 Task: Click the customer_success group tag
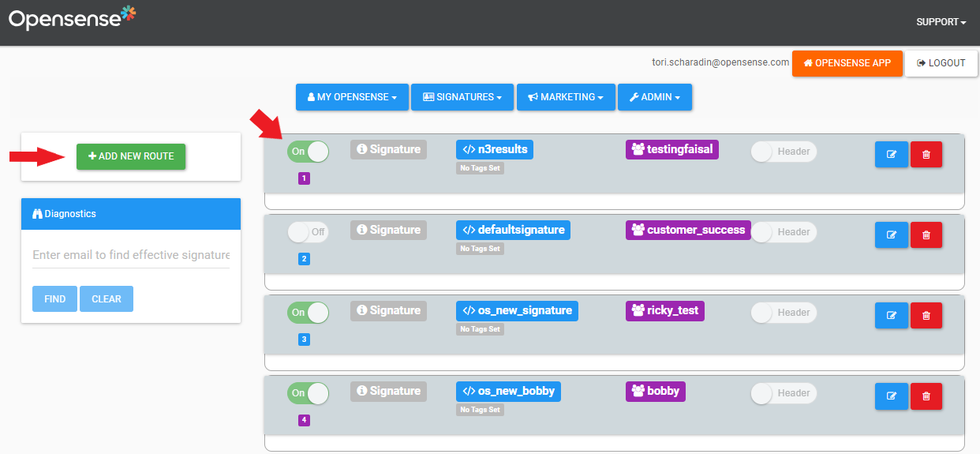tap(688, 230)
